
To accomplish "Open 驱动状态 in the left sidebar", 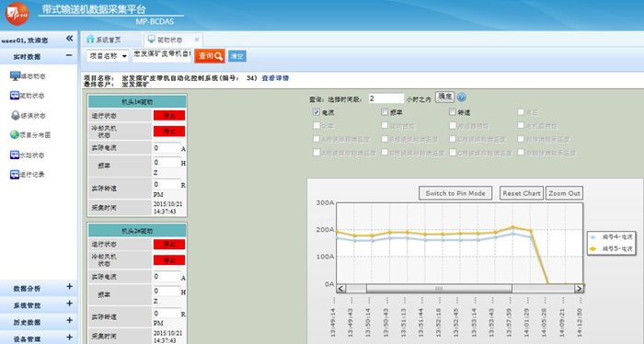I will click(27, 96).
